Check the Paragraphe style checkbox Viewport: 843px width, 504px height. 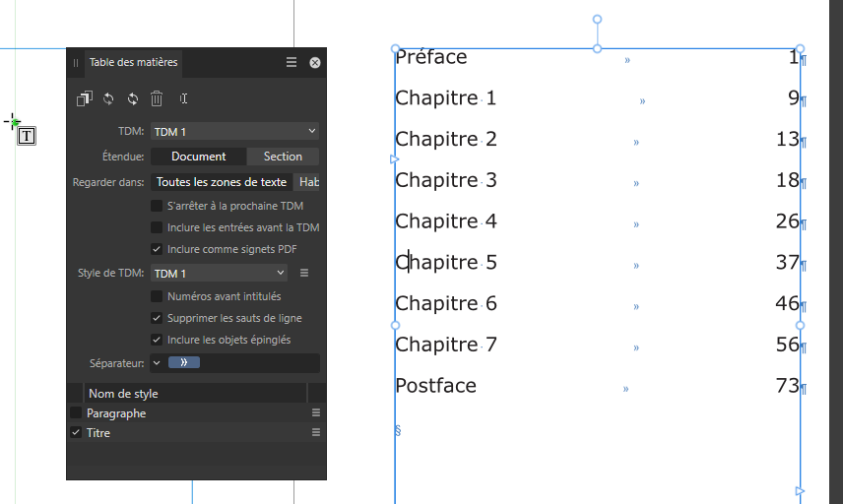[76, 412]
